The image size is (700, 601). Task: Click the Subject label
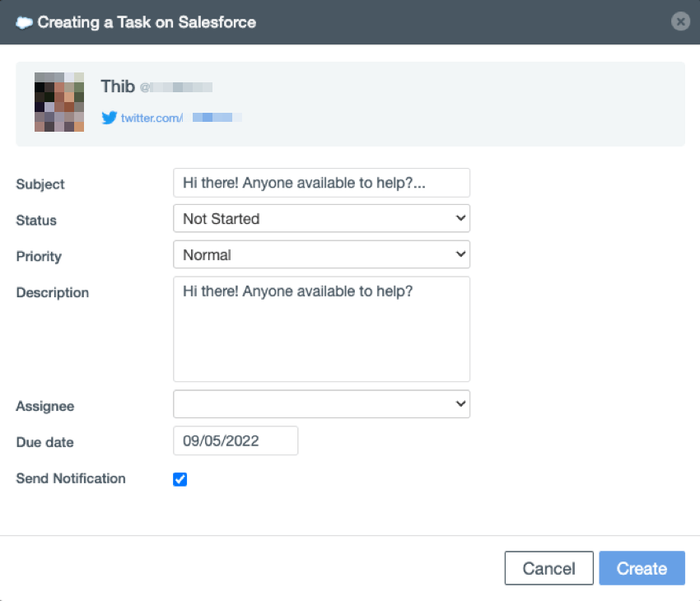tap(40, 184)
